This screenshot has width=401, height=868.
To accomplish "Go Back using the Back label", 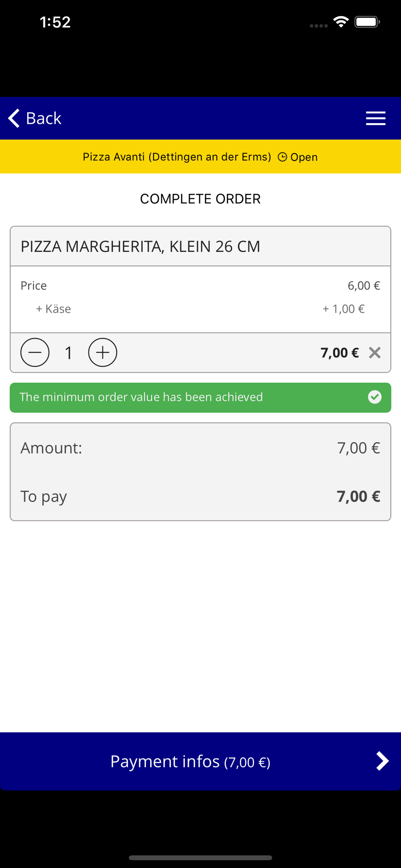I will coord(43,118).
